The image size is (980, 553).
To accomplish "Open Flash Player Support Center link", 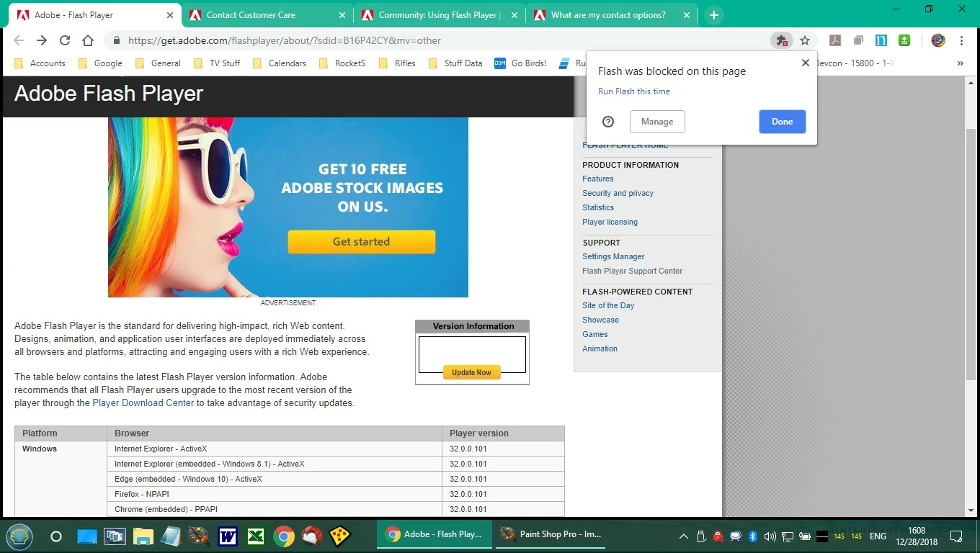I will tap(632, 271).
